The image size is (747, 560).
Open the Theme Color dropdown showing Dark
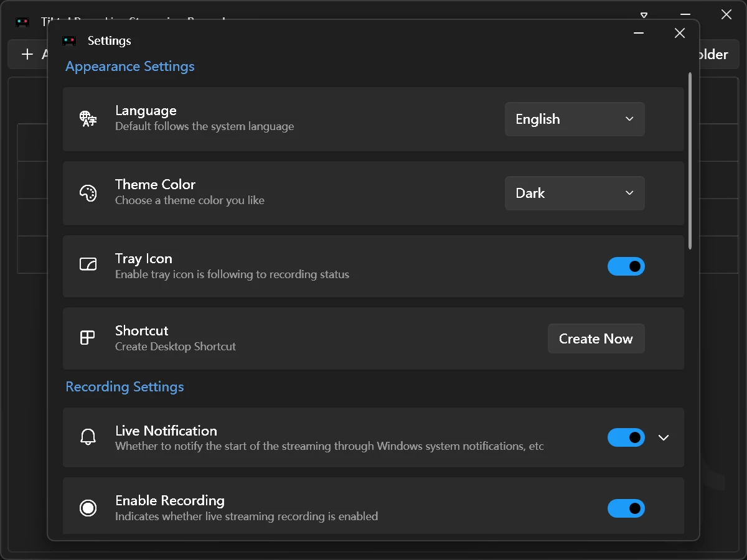pos(575,193)
